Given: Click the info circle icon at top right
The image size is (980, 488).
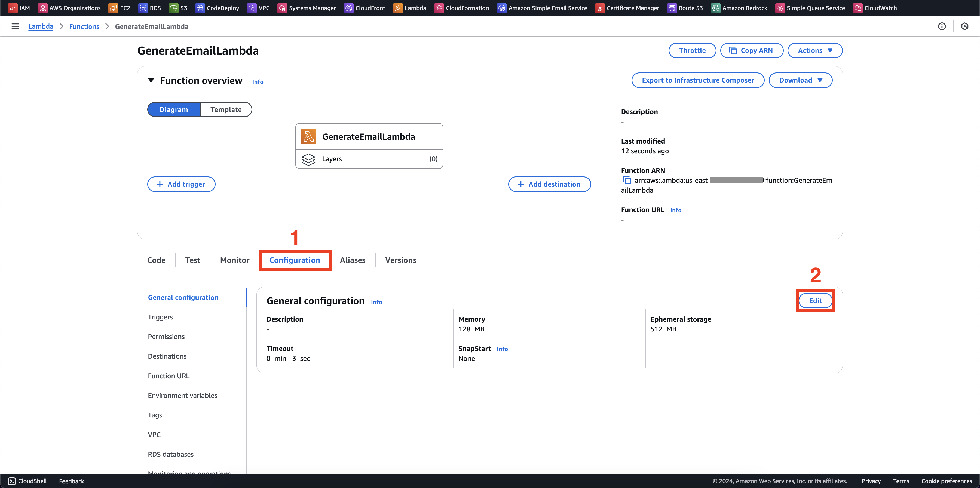Looking at the screenshot, I should (942, 26).
